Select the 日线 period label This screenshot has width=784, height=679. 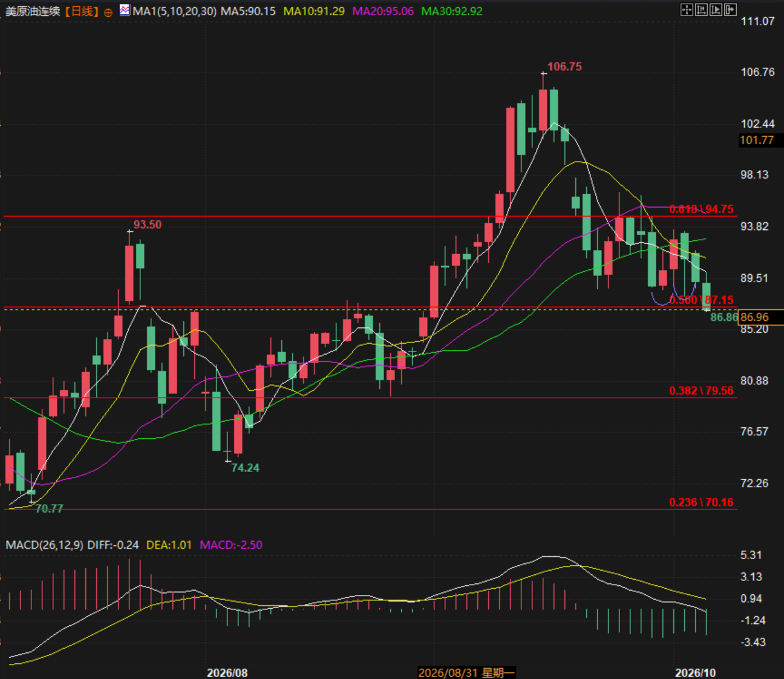82,11
